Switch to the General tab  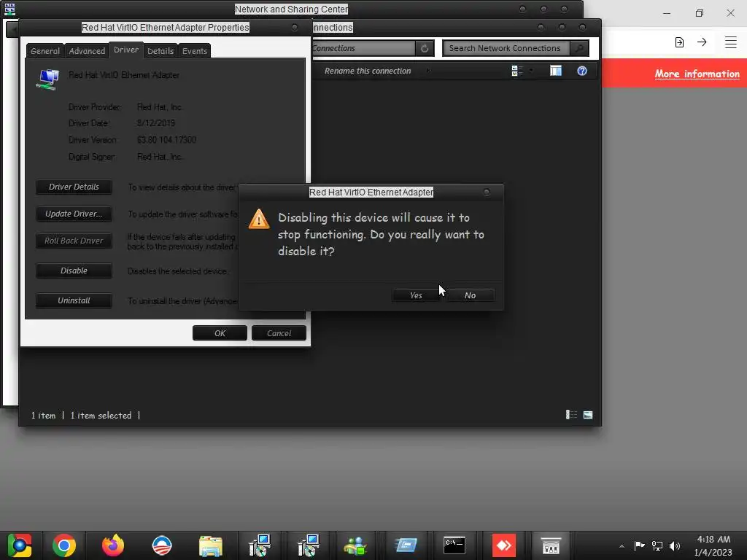click(x=45, y=51)
